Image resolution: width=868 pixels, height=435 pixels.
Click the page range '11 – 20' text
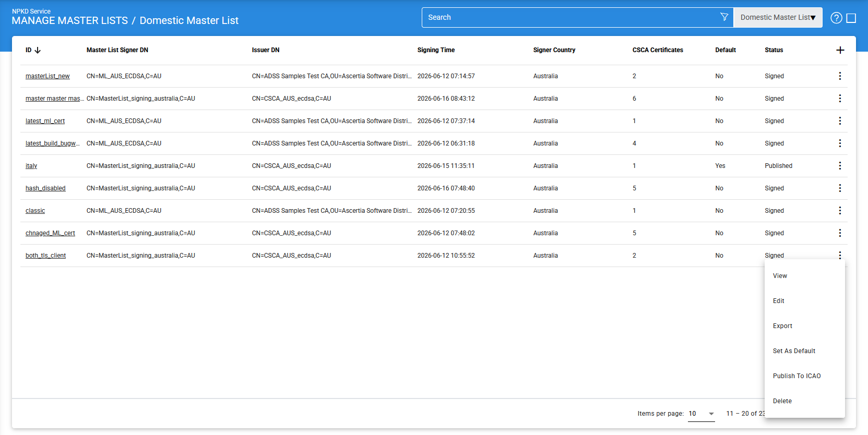742,414
